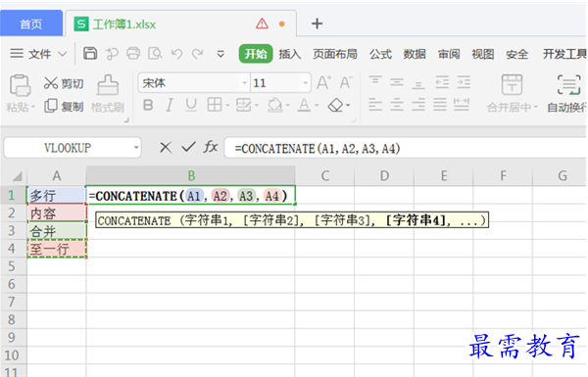The image size is (588, 377).
Task: Click the Save icon in quick toolbar
Action: coord(90,54)
